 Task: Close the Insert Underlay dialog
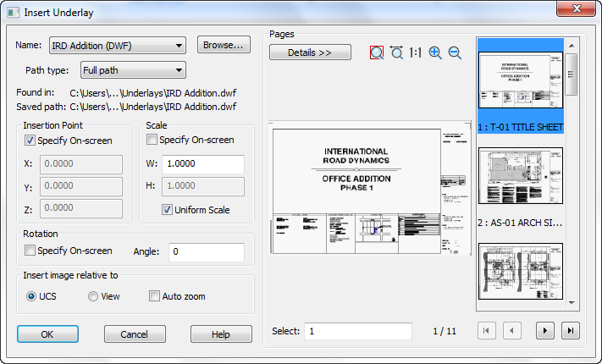pos(577,8)
